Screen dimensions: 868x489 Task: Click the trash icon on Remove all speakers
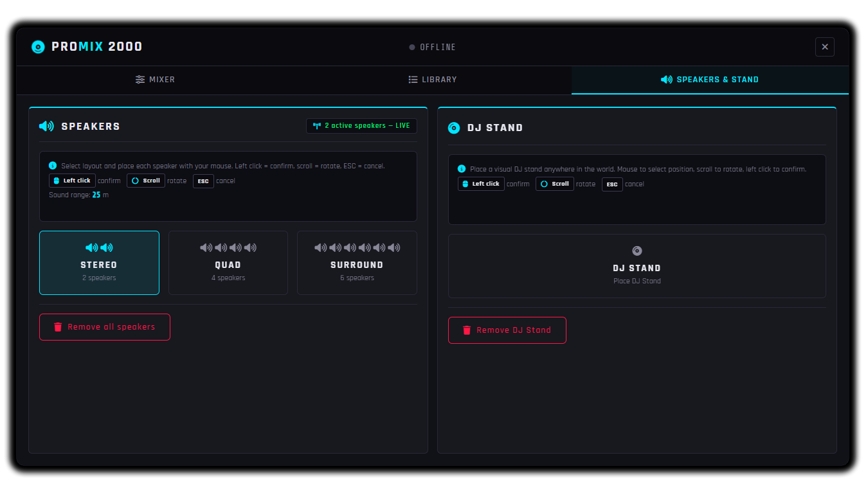click(x=58, y=327)
